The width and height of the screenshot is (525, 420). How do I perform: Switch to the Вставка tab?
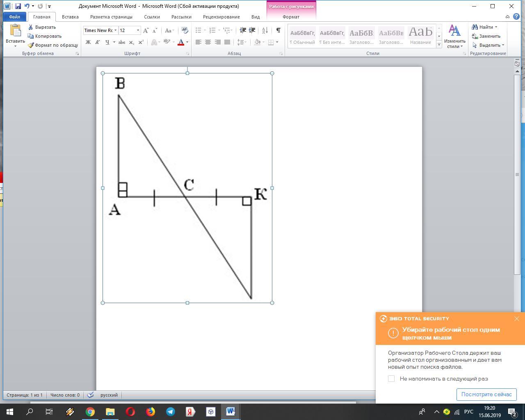pyautogui.click(x=70, y=17)
